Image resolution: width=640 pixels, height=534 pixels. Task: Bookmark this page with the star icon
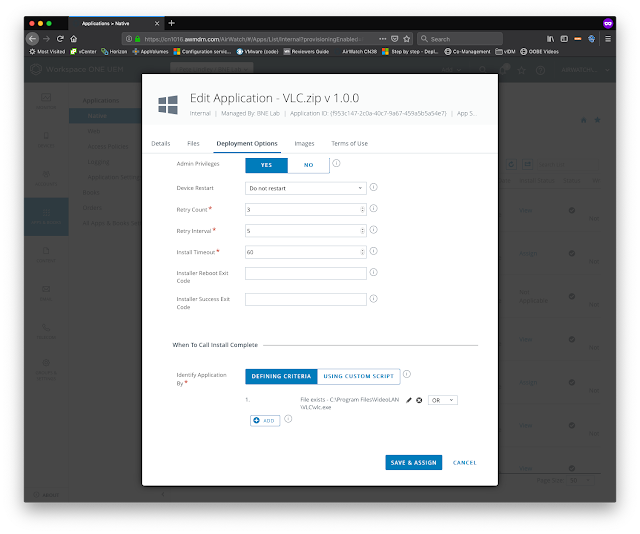tap(407, 39)
